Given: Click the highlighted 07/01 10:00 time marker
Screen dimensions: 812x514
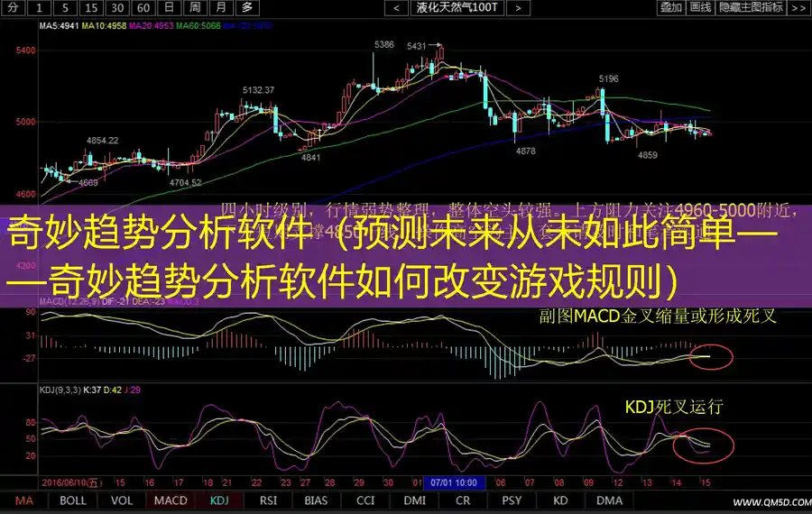Looking at the screenshot, I should (454, 482).
